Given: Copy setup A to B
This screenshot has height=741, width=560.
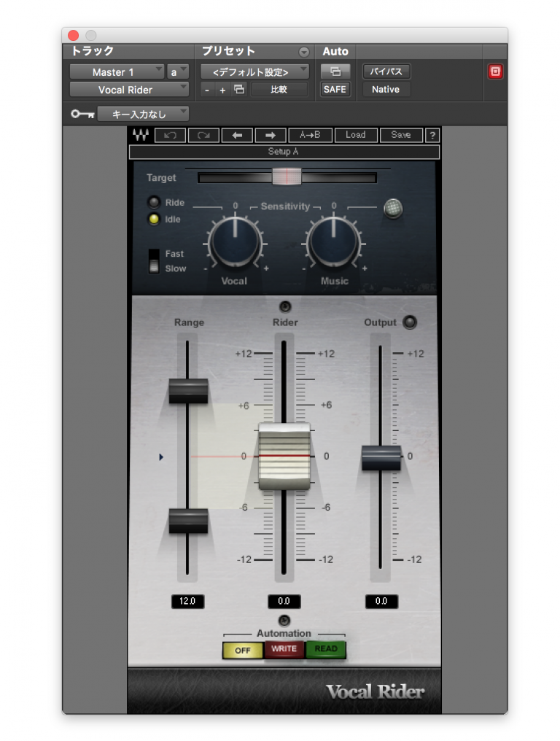Looking at the screenshot, I should (x=310, y=135).
